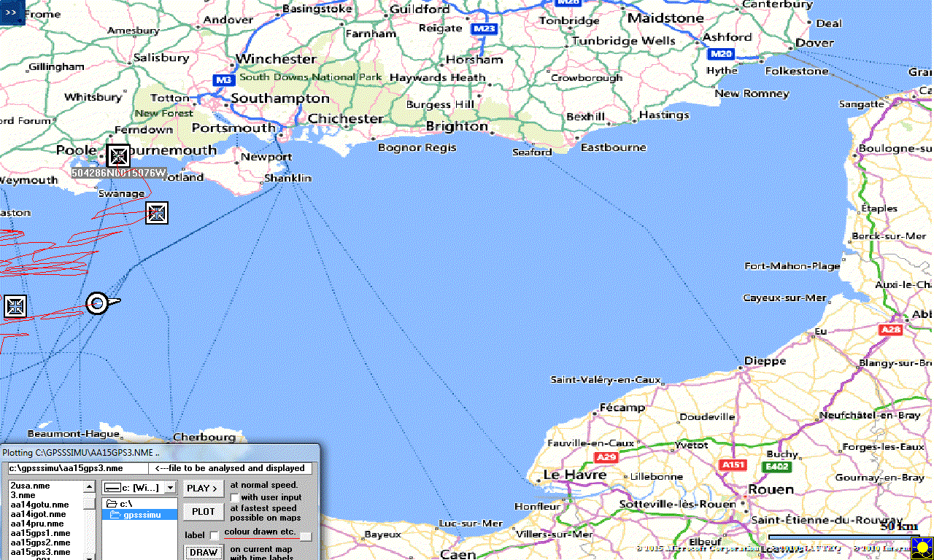
Task: Enable the 'with user input' checkbox
Action: point(235,497)
